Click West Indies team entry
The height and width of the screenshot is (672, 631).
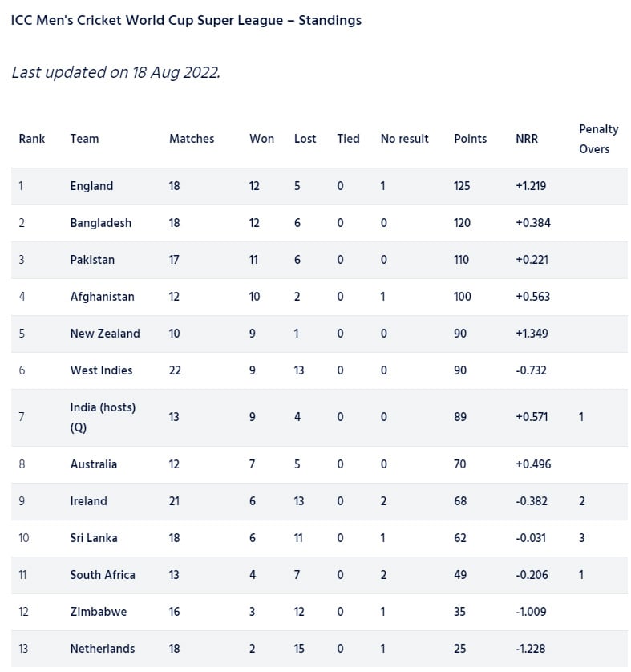(x=101, y=370)
